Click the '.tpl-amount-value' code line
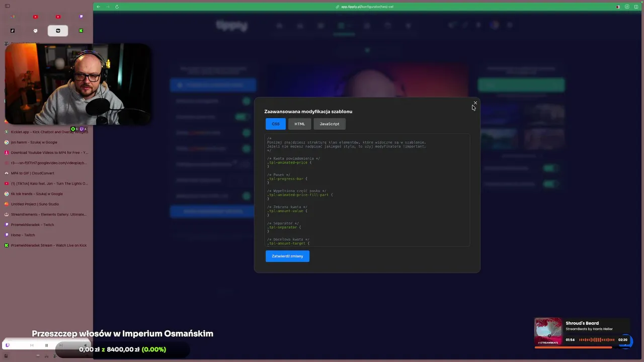The image size is (644, 362). coord(287,211)
